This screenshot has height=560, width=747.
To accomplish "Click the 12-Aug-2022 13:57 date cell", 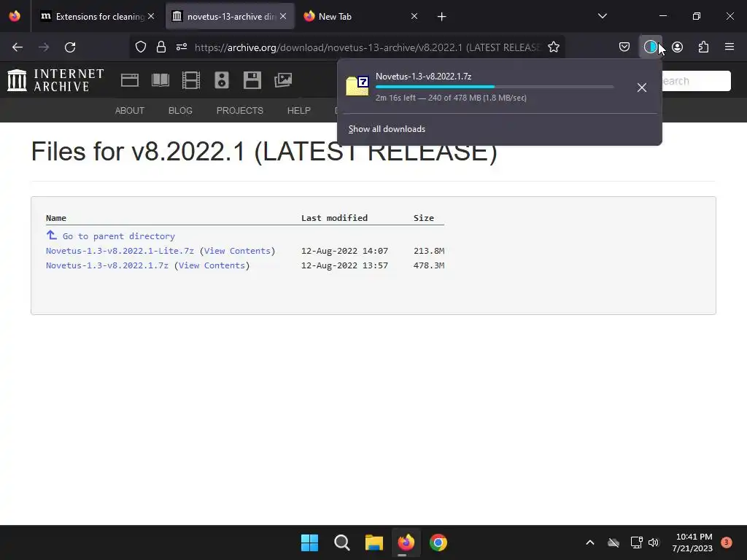I will pyautogui.click(x=344, y=265).
